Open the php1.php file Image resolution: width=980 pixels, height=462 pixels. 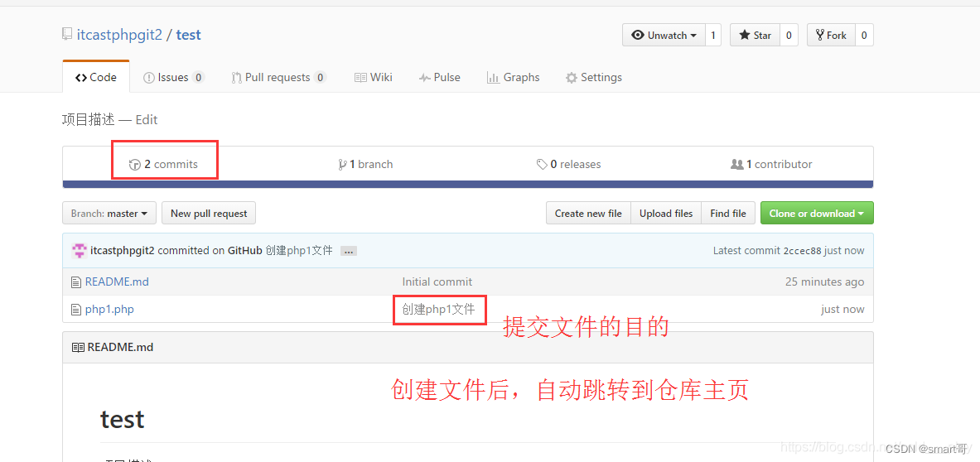[x=109, y=309]
